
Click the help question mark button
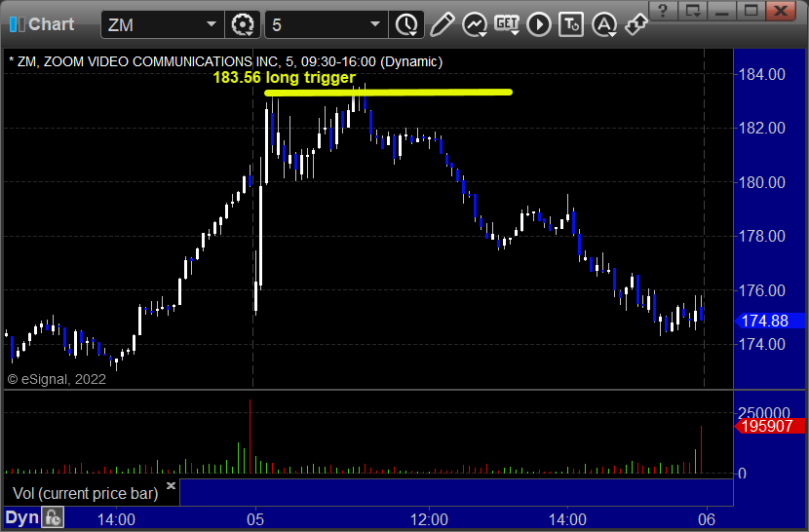click(663, 11)
